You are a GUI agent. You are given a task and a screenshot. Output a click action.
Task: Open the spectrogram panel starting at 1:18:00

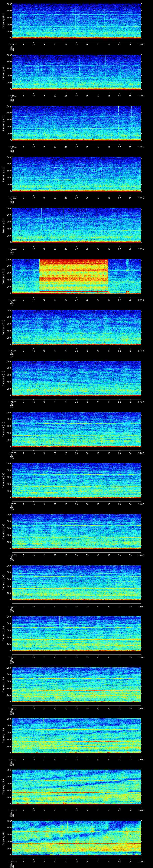coord(76,225)
